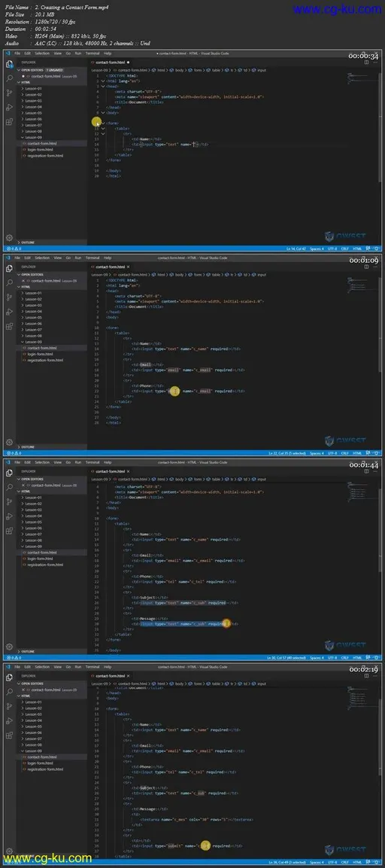This screenshot has height=868, width=385.
Task: Select contact-form.html editor tab in the 00:00:34 frame
Action: [x=111, y=63]
